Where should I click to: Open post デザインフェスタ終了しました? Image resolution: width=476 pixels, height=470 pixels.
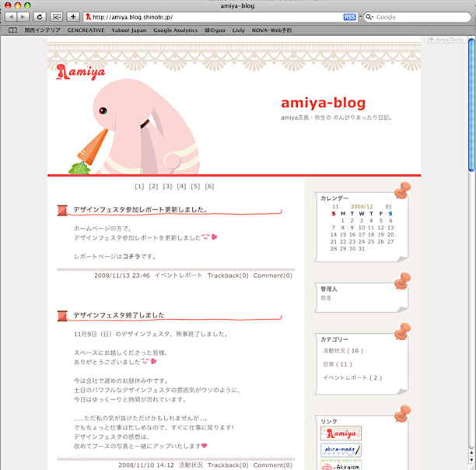(x=119, y=315)
